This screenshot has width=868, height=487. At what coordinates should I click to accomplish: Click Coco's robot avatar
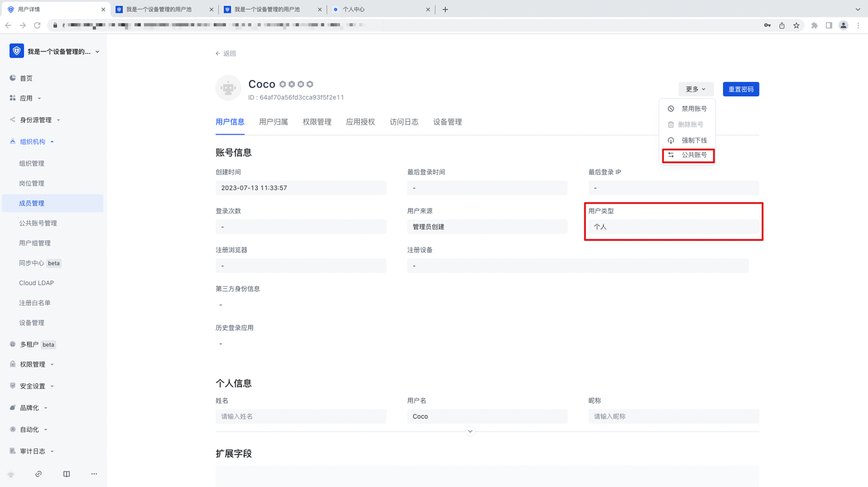228,88
